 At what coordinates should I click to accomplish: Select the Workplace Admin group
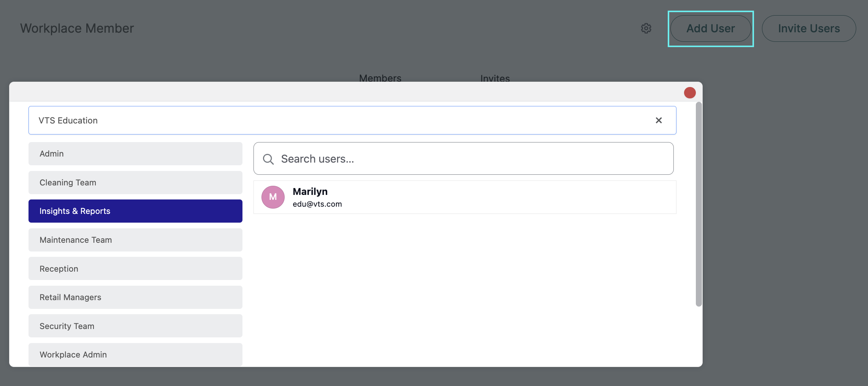tap(135, 354)
